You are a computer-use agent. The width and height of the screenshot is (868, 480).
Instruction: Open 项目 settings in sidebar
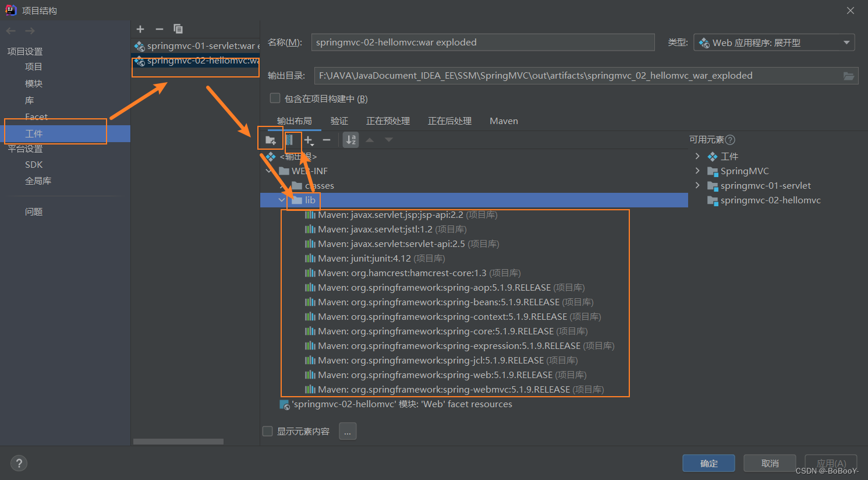34,67
